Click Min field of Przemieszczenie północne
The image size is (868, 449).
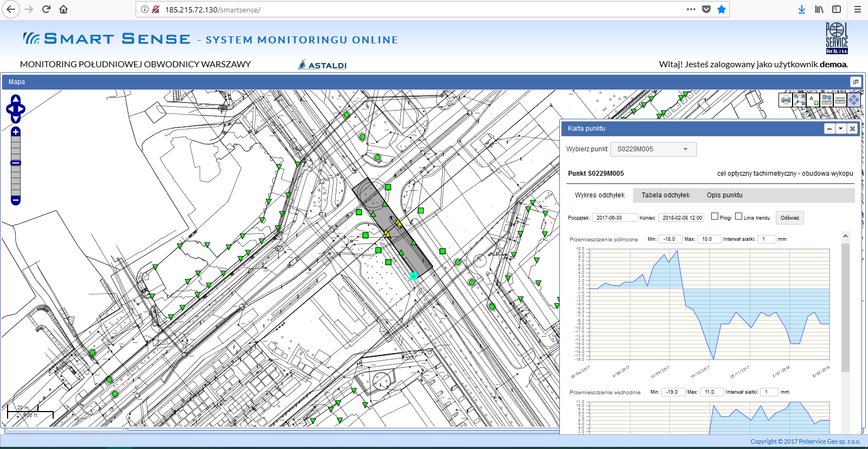tap(671, 239)
